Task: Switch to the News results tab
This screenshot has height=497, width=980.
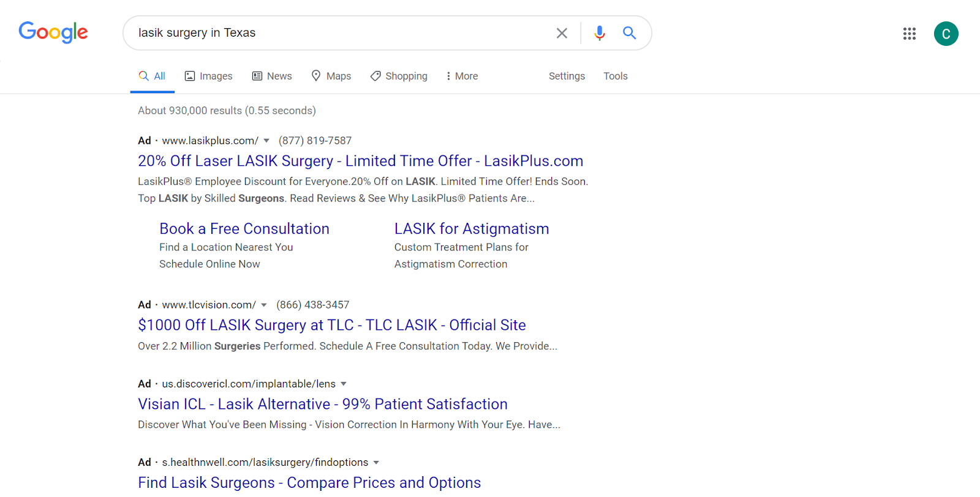Action: (x=272, y=76)
